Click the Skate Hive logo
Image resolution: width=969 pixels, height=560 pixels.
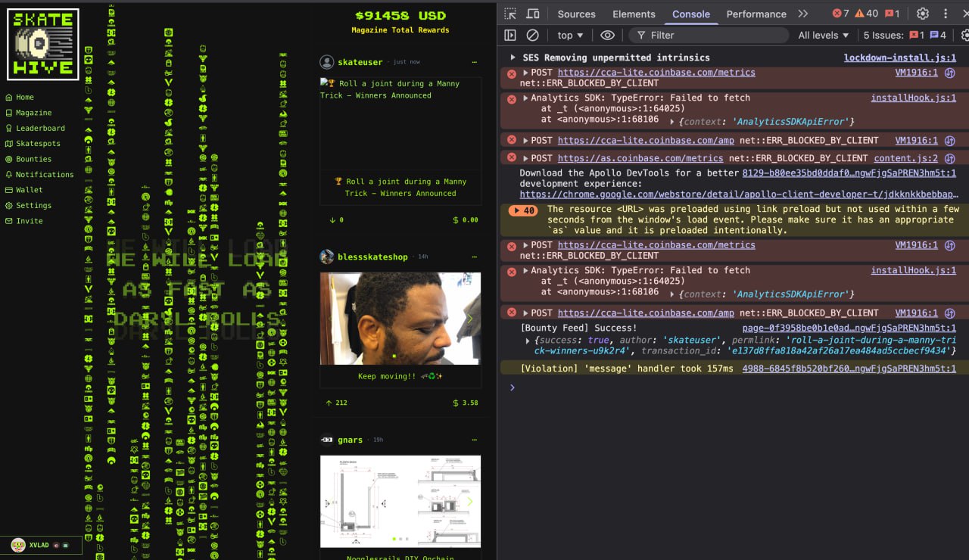point(43,44)
